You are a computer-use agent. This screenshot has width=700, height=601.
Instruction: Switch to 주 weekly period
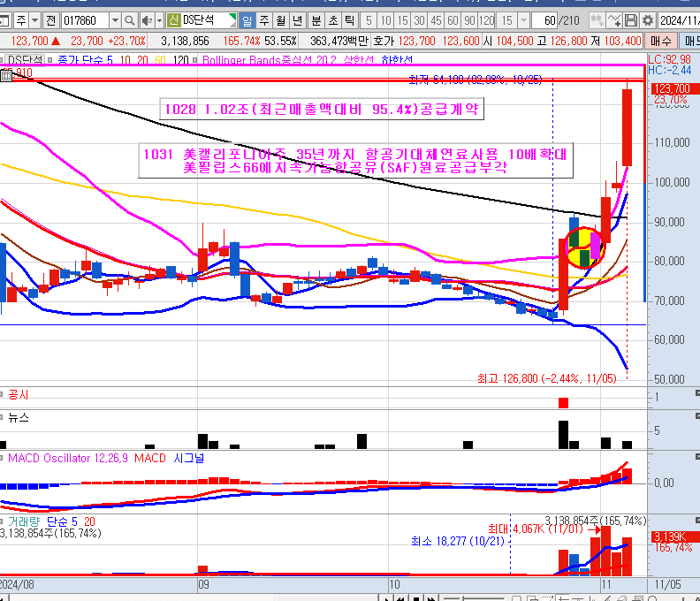[x=262, y=19]
